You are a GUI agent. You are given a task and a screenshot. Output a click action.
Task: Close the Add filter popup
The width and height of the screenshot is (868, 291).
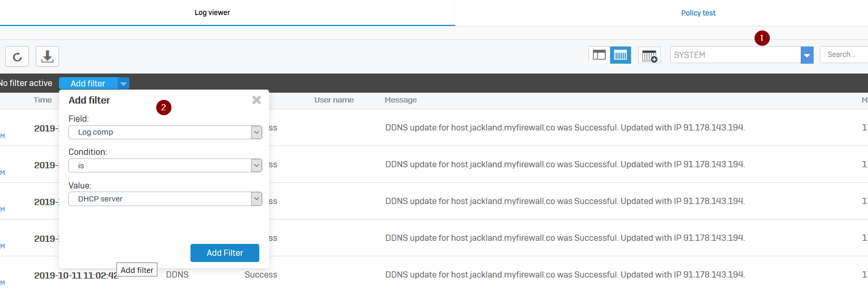click(256, 100)
